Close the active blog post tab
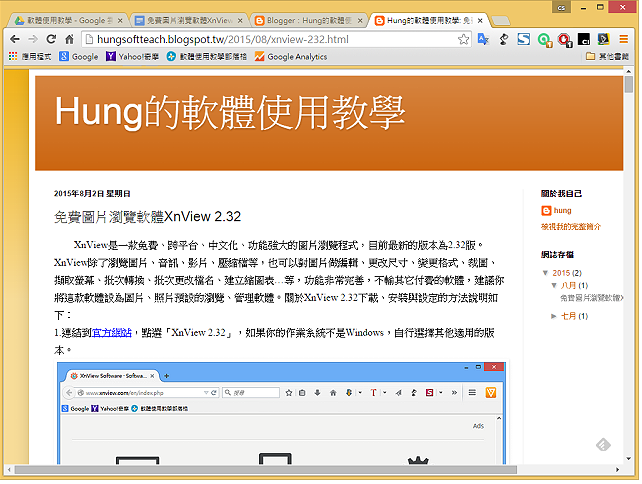 480,20
